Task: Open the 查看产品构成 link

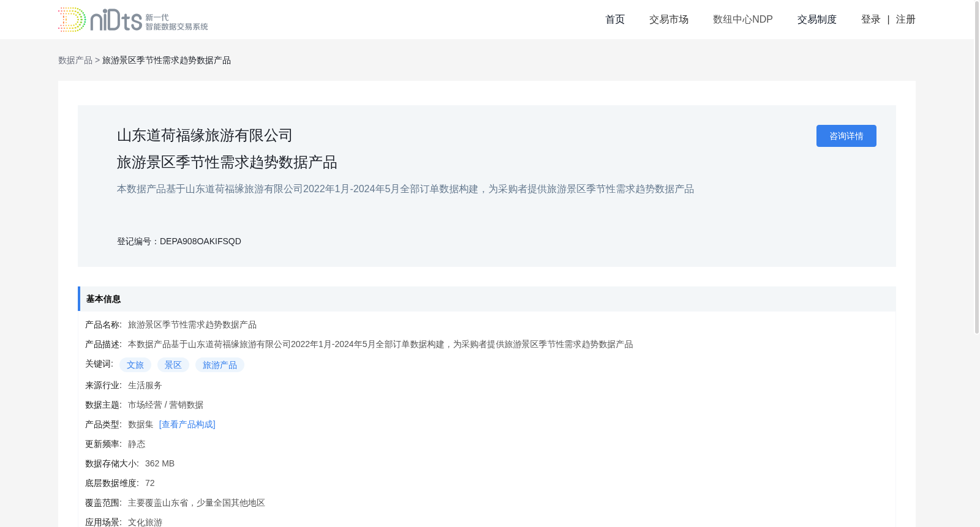Action: click(187, 424)
